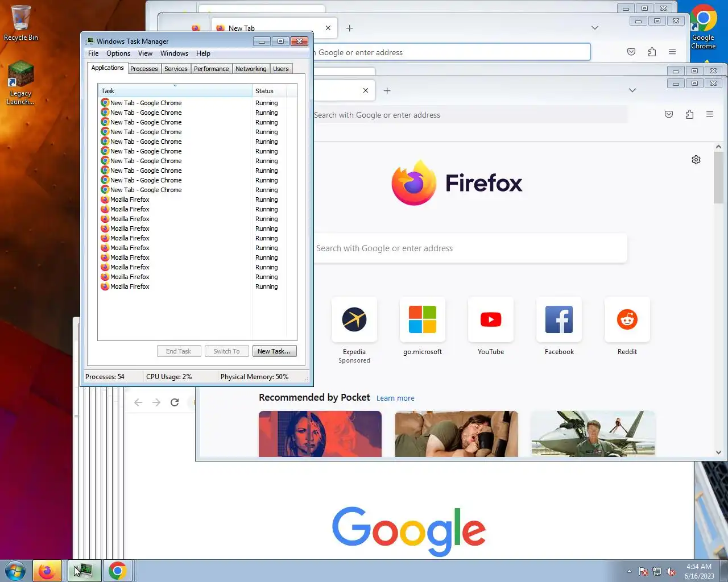
Task: Open Windows menu in Task Manager
Action: click(x=174, y=53)
